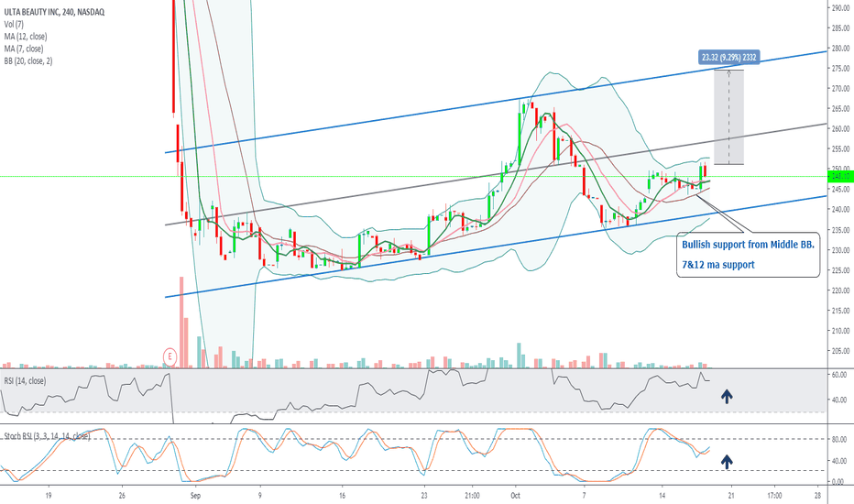854x504 pixels.
Task: Click the 'Oct' date on time axis
Action: click(515, 495)
